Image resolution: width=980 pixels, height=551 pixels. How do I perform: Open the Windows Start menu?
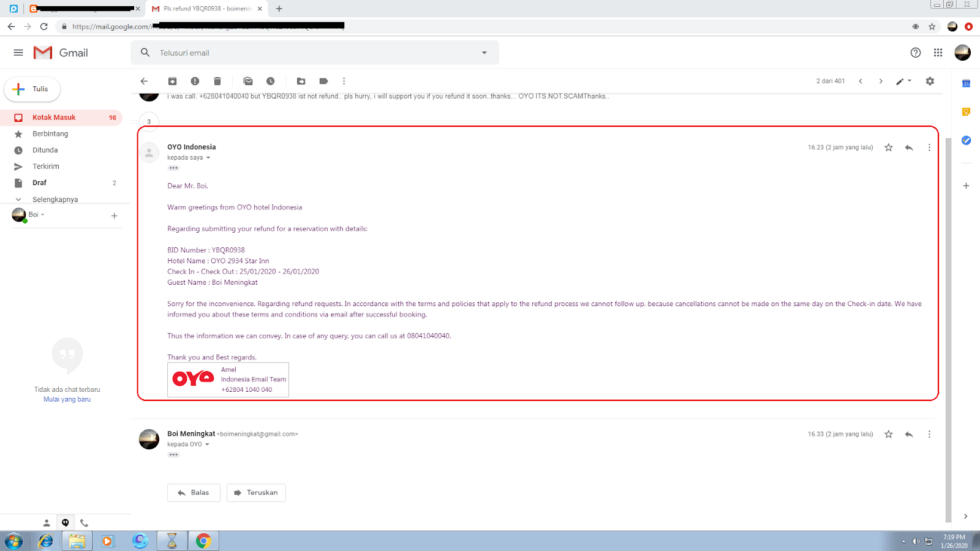[x=13, y=541]
